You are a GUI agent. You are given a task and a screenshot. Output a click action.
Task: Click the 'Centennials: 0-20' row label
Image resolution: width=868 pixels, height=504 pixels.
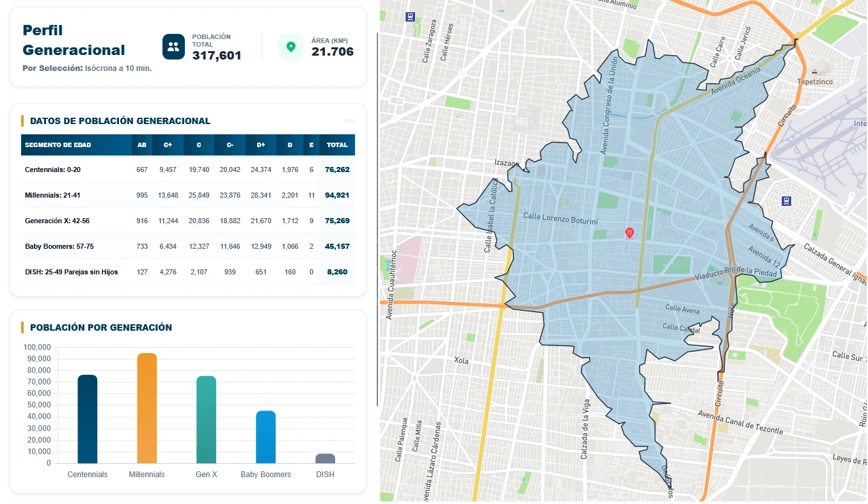[52, 169]
